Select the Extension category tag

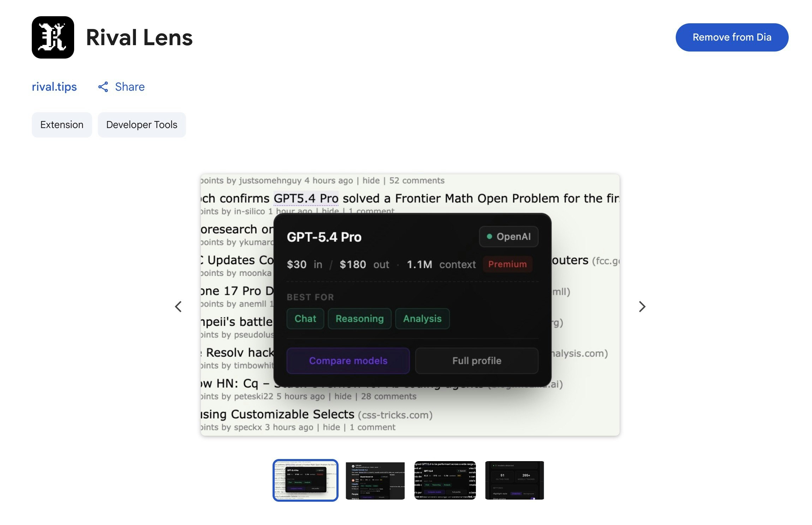[x=61, y=125]
